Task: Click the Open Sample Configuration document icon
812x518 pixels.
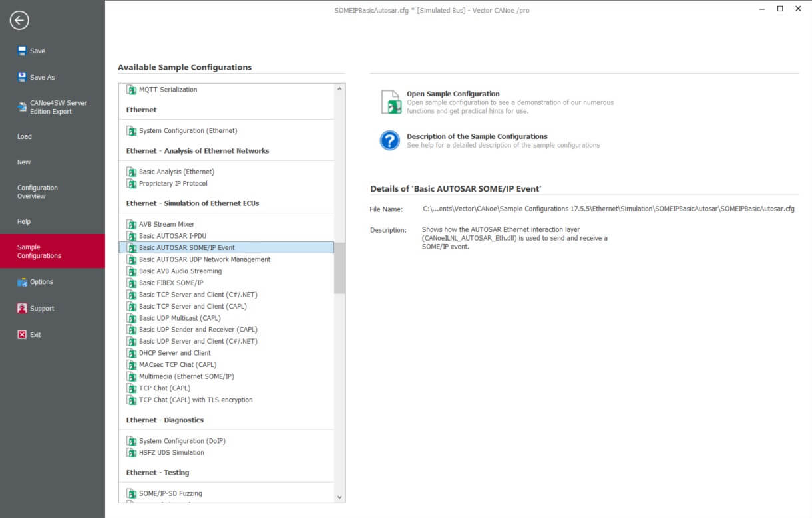Action: click(391, 102)
